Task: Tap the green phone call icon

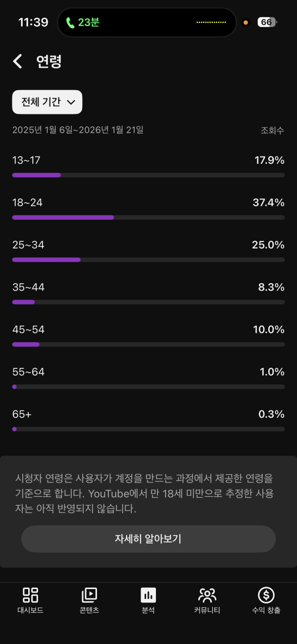Action: pos(70,22)
